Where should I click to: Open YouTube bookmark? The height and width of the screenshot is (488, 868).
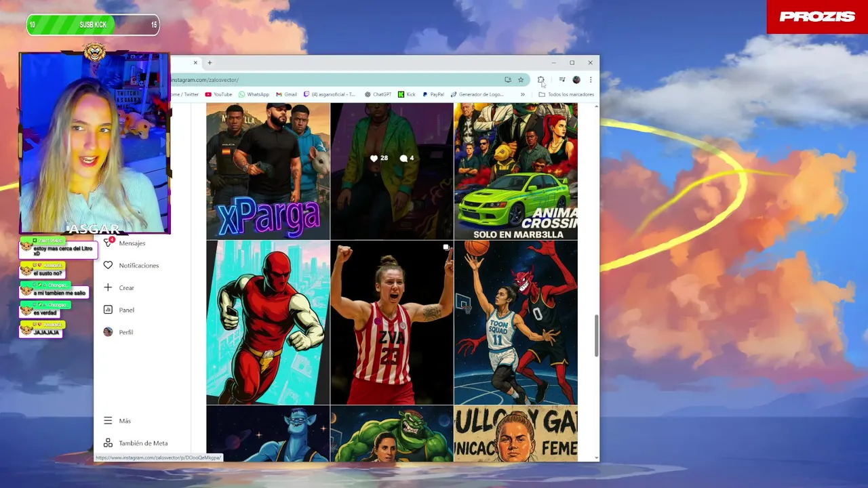point(218,95)
